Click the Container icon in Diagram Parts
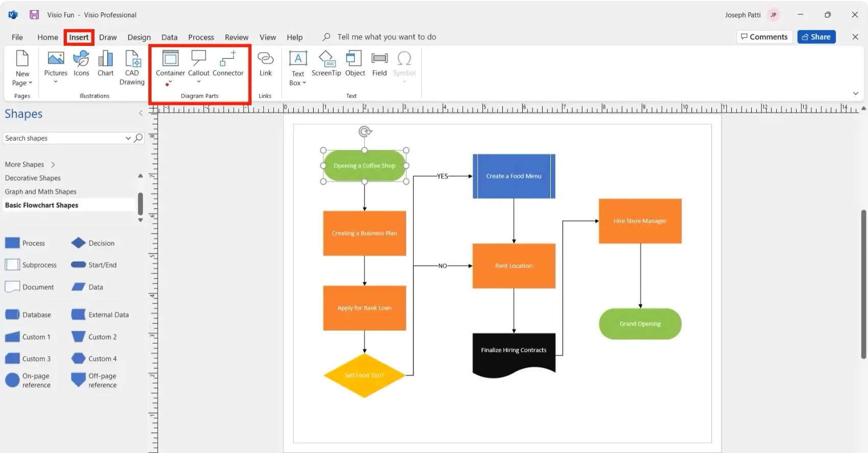 click(170, 59)
